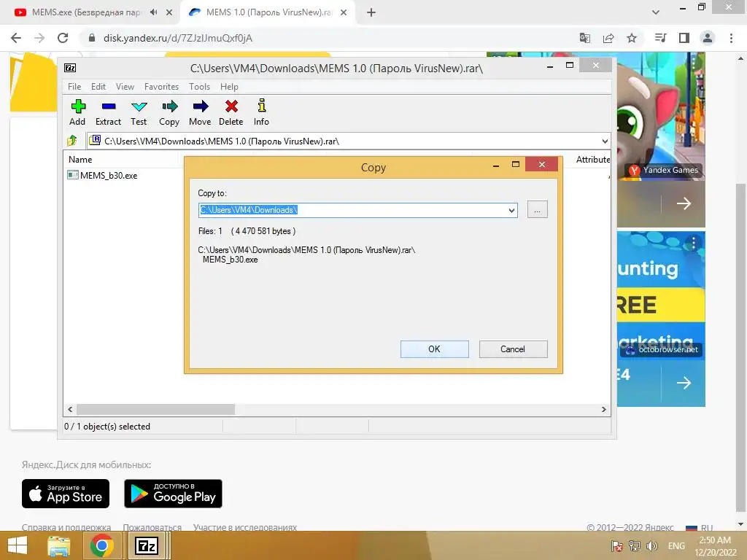The height and width of the screenshot is (560, 747).
Task: Mute the YouTube tab audio icon
Action: click(x=153, y=12)
